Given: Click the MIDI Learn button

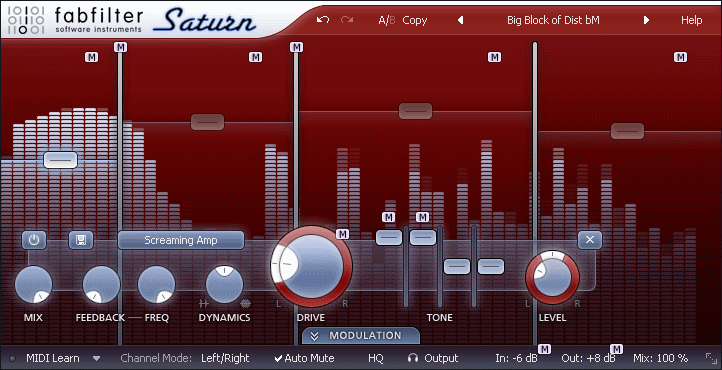Looking at the screenshot, I should pyautogui.click(x=52, y=358).
